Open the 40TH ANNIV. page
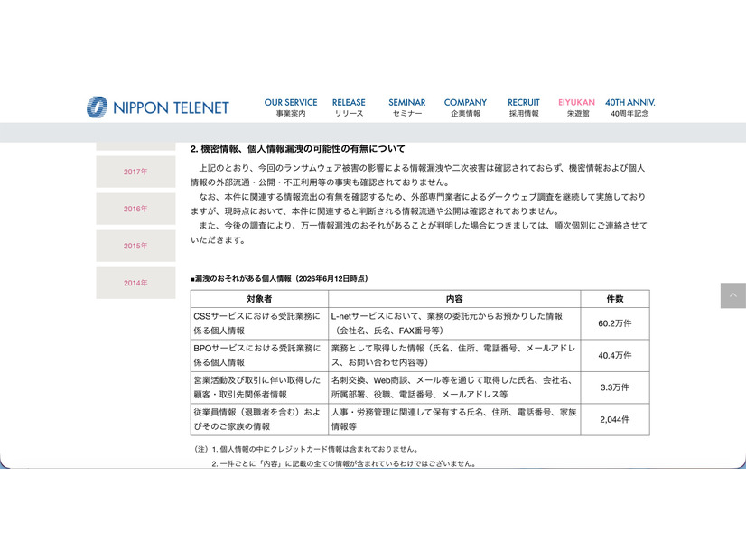746x560 pixels. (629, 107)
